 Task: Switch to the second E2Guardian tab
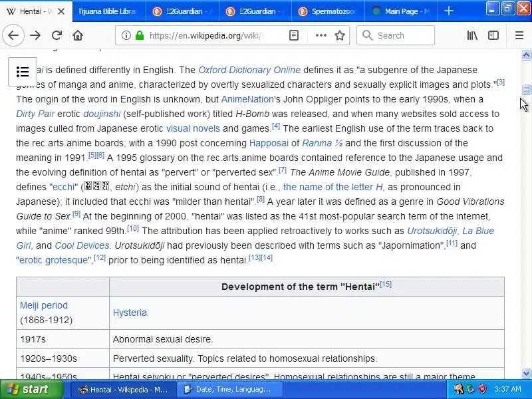coord(255,11)
